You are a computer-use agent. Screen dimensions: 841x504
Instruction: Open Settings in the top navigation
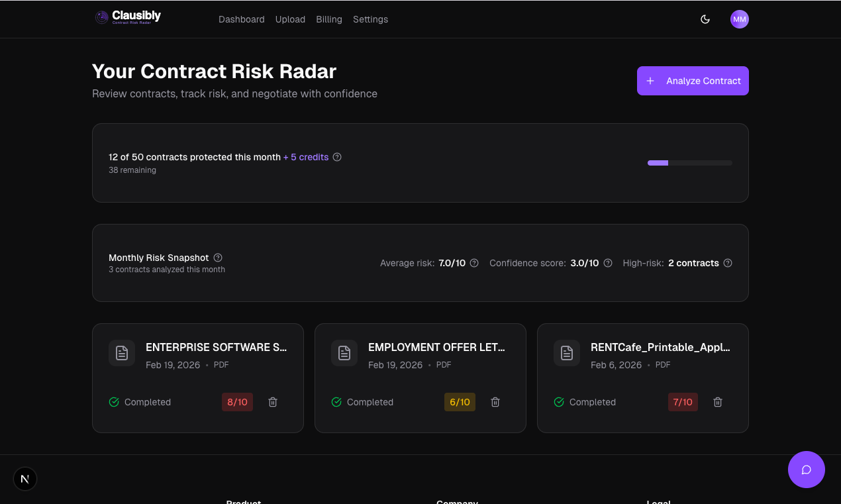(370, 19)
